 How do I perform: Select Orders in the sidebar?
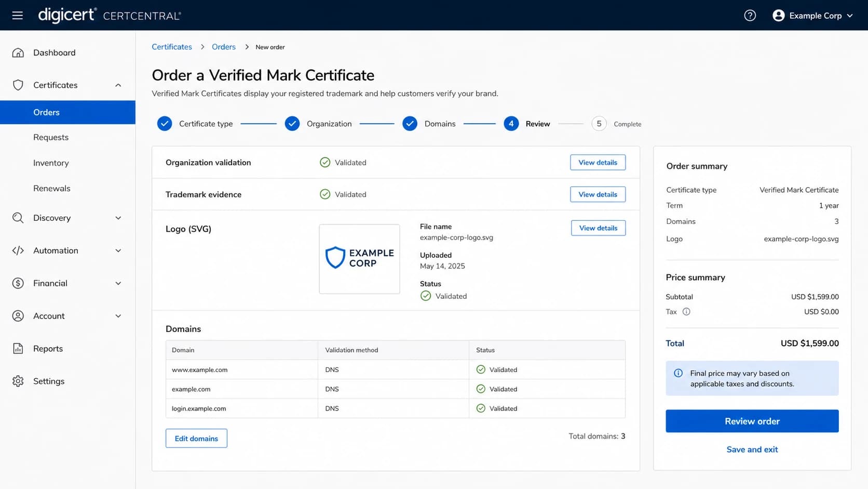click(67, 112)
